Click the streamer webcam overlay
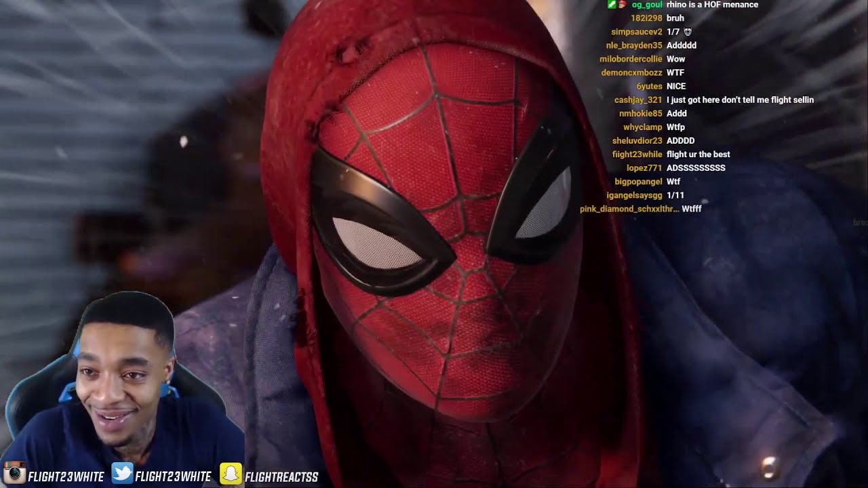Viewport: 868px width, 488px height. 122,390
